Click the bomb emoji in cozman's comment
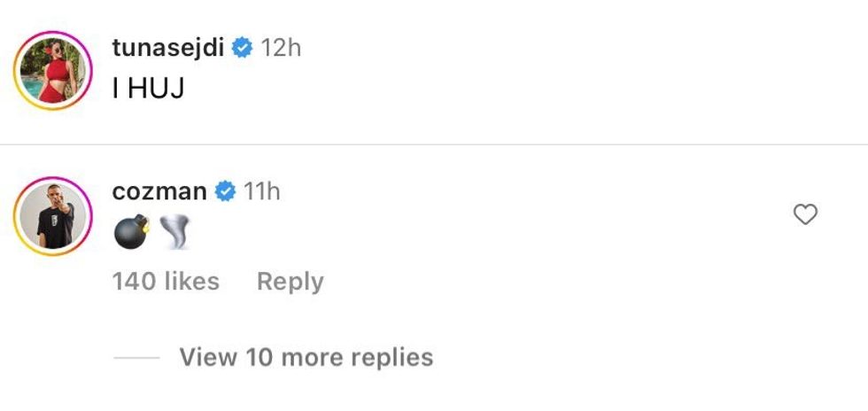This screenshot has width=868, height=411. [x=130, y=232]
